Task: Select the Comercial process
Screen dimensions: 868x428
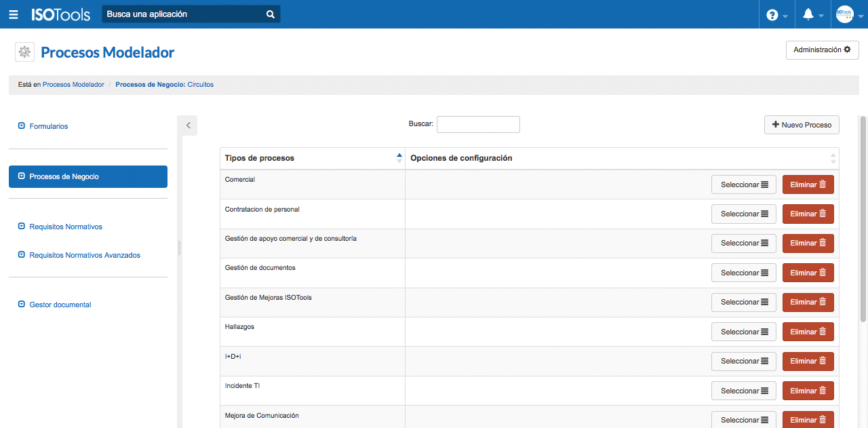Action: pos(743,184)
